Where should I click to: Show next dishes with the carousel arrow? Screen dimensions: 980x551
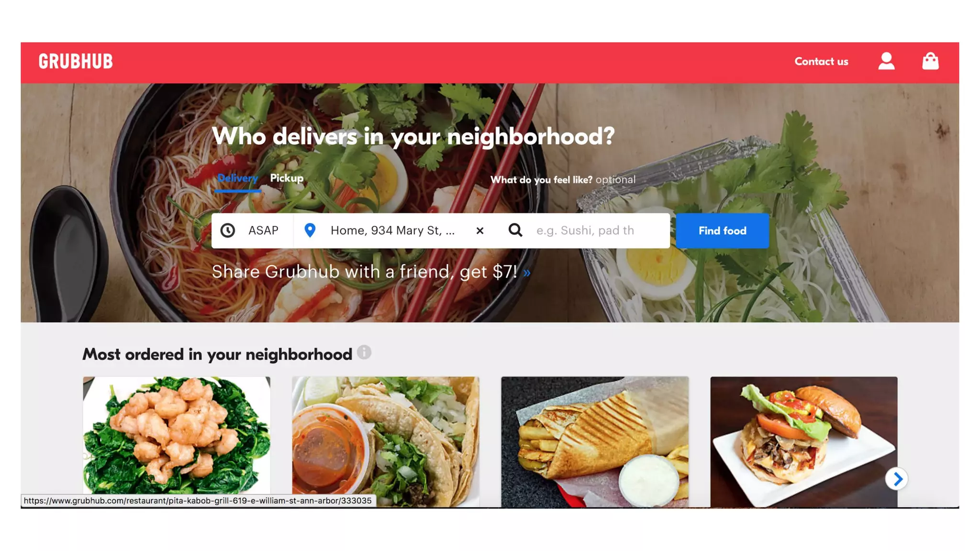(x=897, y=479)
